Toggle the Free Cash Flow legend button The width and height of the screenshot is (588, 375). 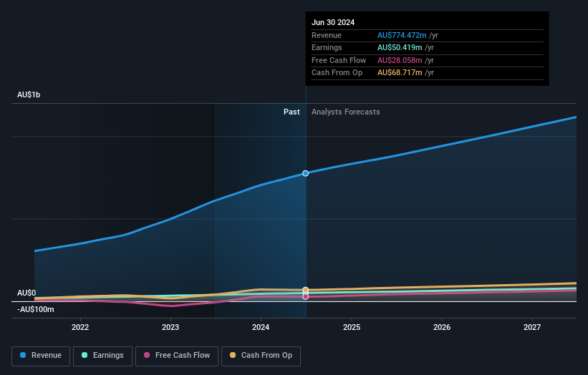(x=177, y=356)
